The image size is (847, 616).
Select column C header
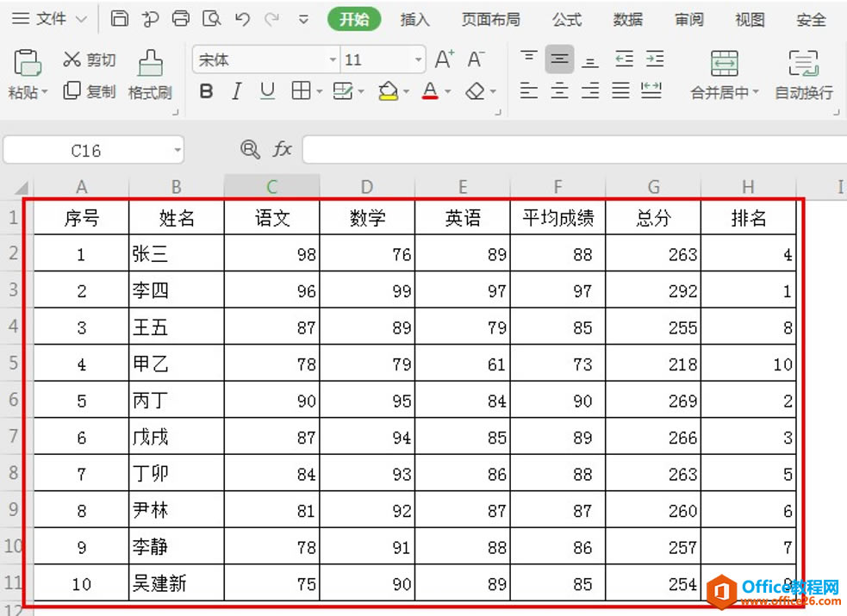coord(271,187)
